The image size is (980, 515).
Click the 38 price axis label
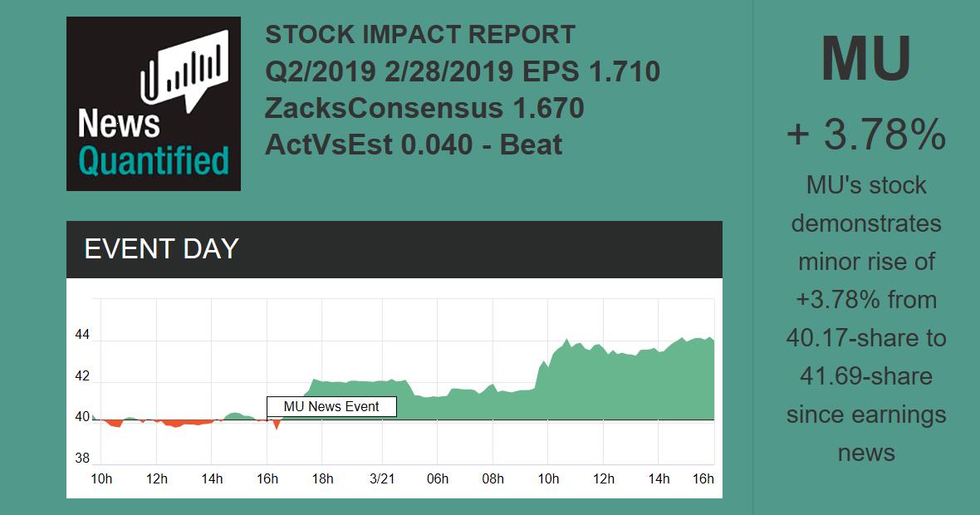[x=81, y=458]
